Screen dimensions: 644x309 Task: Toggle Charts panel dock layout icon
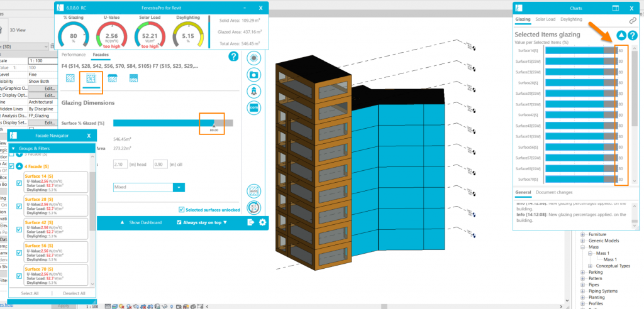point(615,8)
